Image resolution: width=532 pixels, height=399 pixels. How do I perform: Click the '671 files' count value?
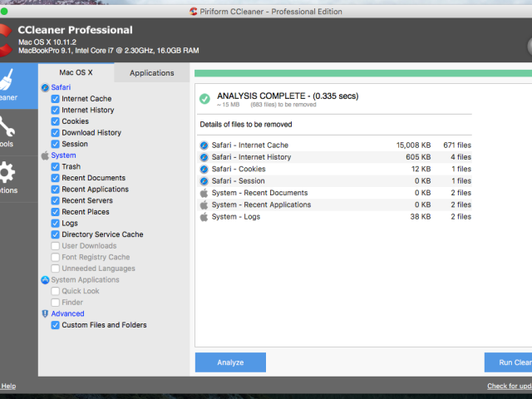[457, 145]
